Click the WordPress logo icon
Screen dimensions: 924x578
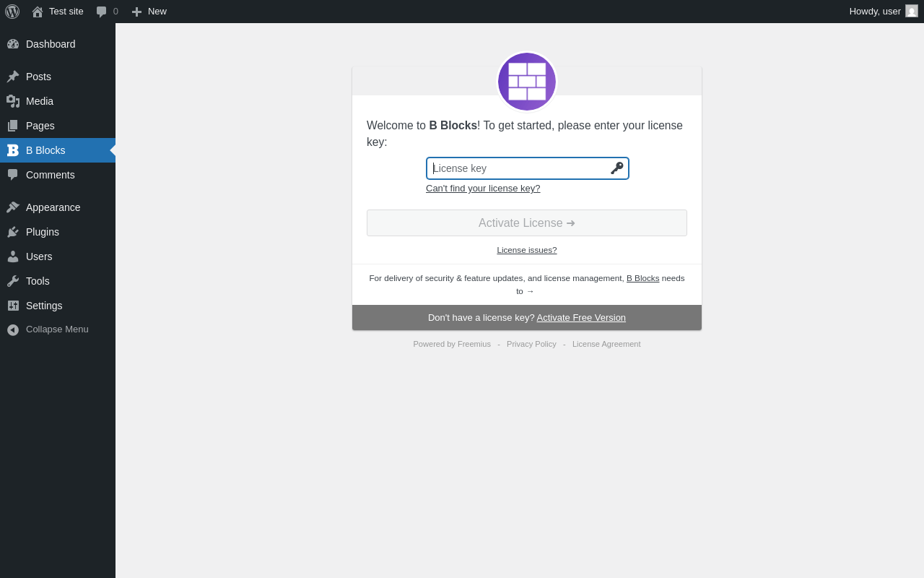click(x=12, y=12)
